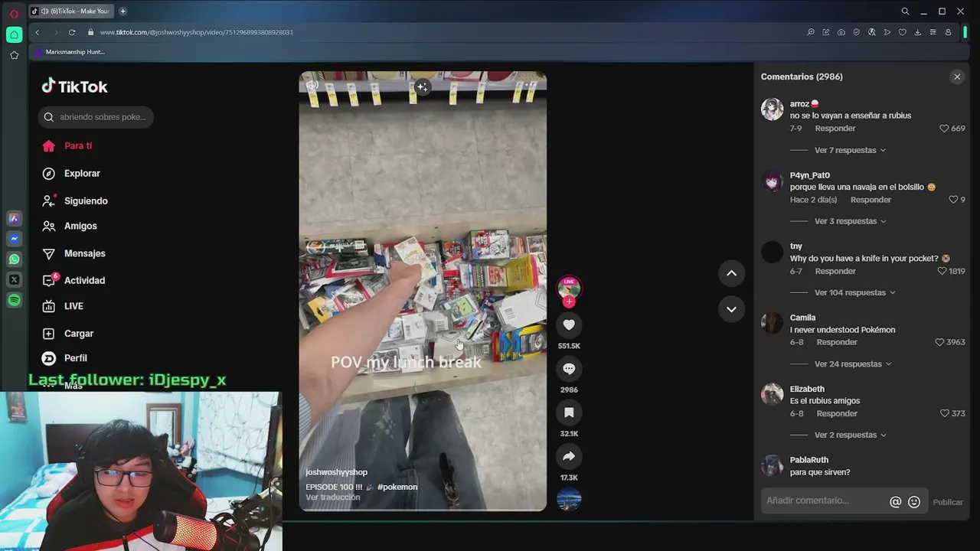This screenshot has height=551, width=980.
Task: Click the TikTok search box
Action: tap(96, 117)
